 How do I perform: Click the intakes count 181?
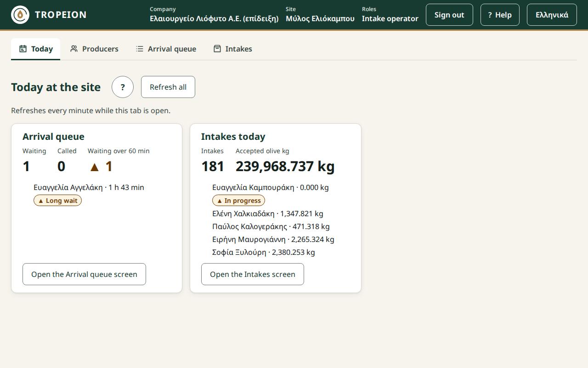tap(213, 167)
